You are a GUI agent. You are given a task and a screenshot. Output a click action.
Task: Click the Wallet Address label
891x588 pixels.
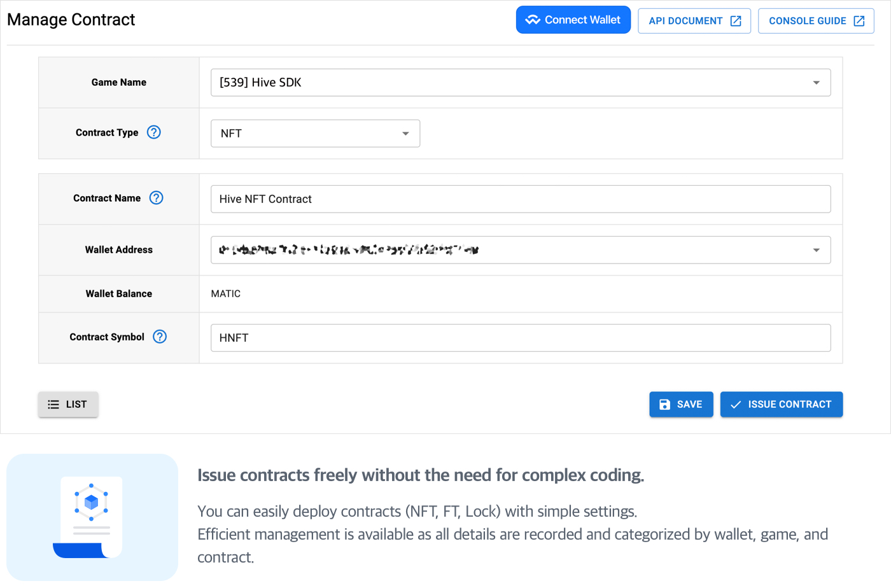click(x=119, y=250)
